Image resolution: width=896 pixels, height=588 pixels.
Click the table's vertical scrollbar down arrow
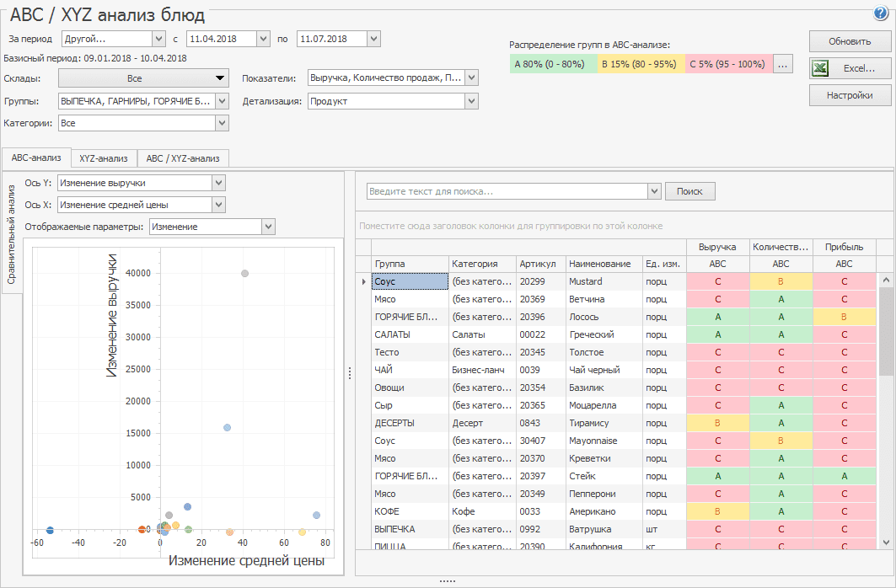point(886,541)
